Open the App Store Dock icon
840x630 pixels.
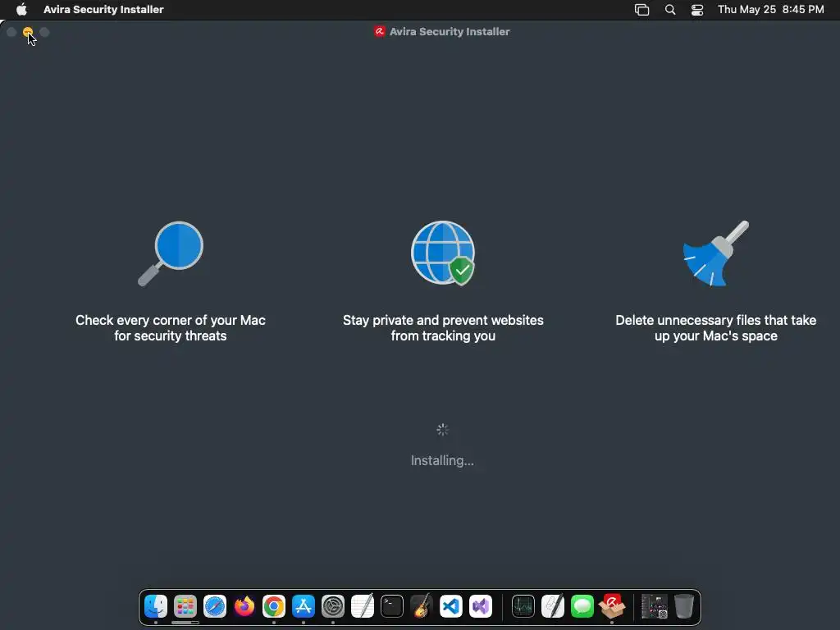coord(304,606)
